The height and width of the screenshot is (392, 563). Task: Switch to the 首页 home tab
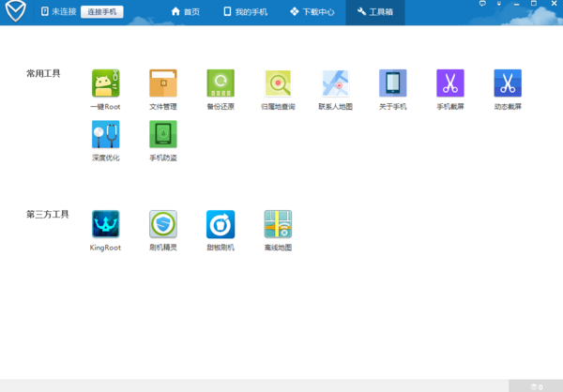pos(186,12)
